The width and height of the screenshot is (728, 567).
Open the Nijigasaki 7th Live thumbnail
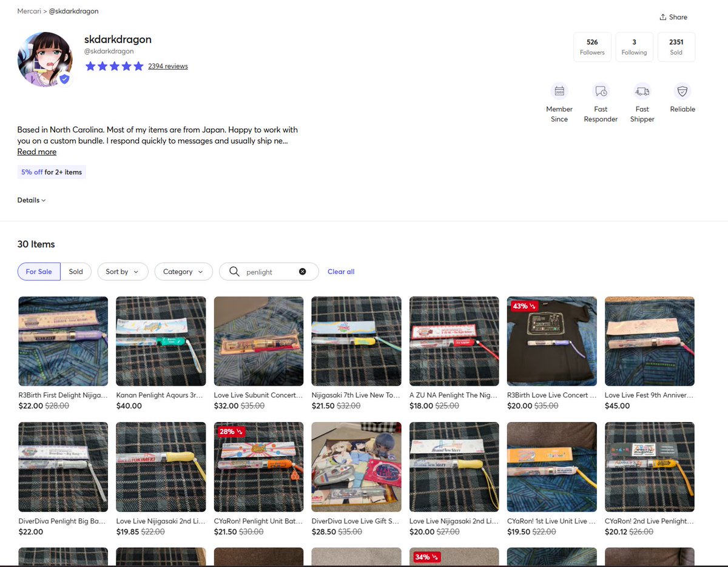pos(356,341)
